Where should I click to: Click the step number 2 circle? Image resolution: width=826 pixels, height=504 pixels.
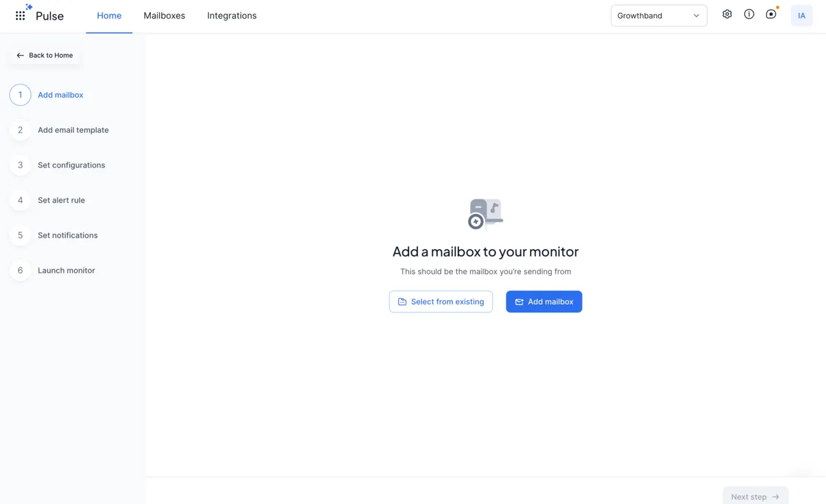click(x=20, y=130)
